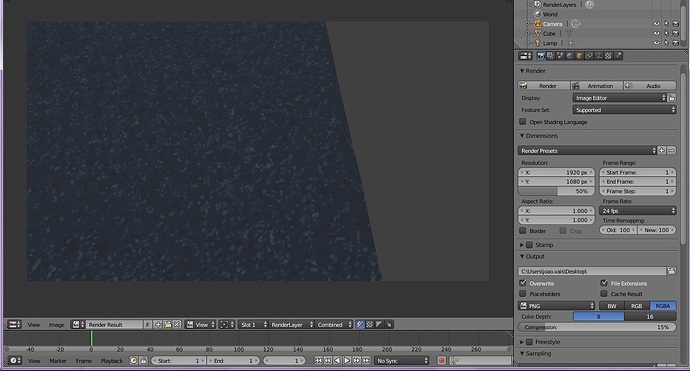
Task: Open the Render Layers properties tab
Action: [551, 56]
